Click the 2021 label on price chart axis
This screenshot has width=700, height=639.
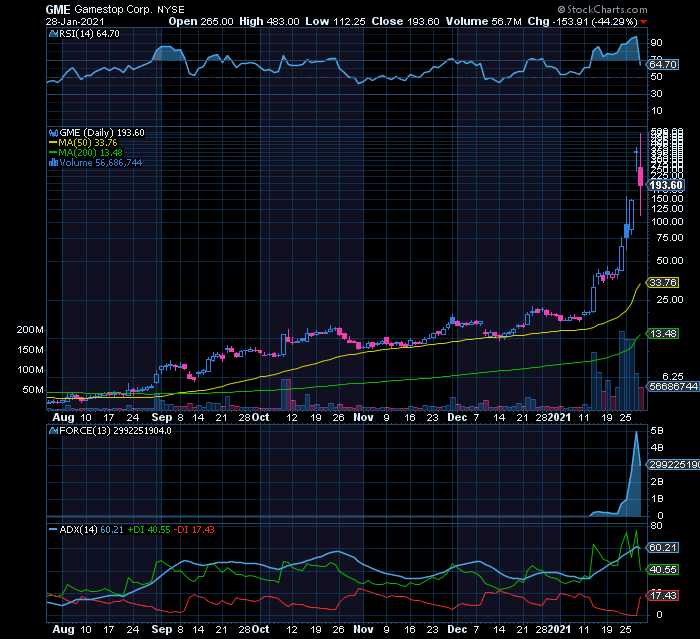559,418
